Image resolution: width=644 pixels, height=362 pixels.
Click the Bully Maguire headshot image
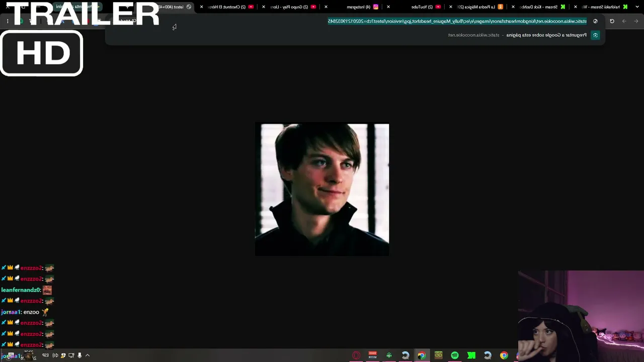[322, 190]
